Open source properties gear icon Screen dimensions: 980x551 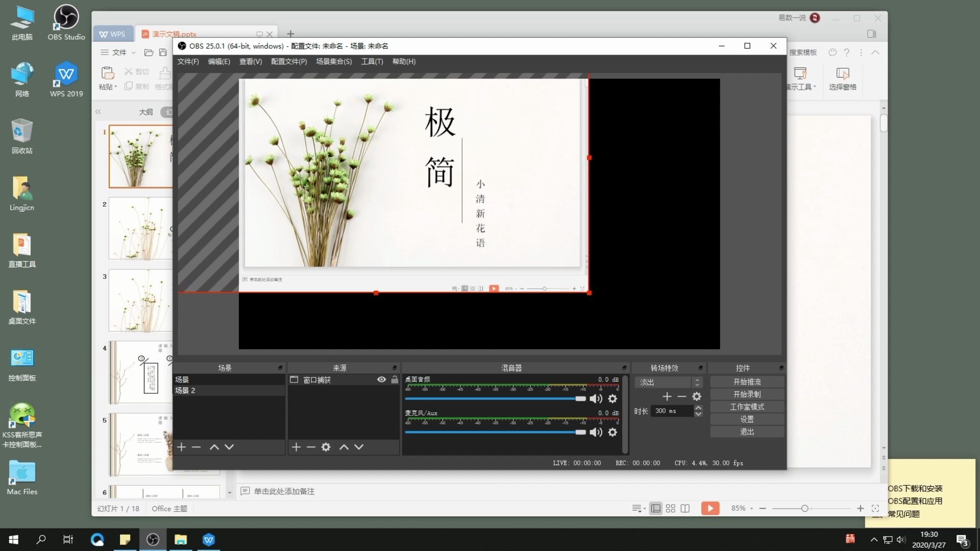[x=326, y=447]
